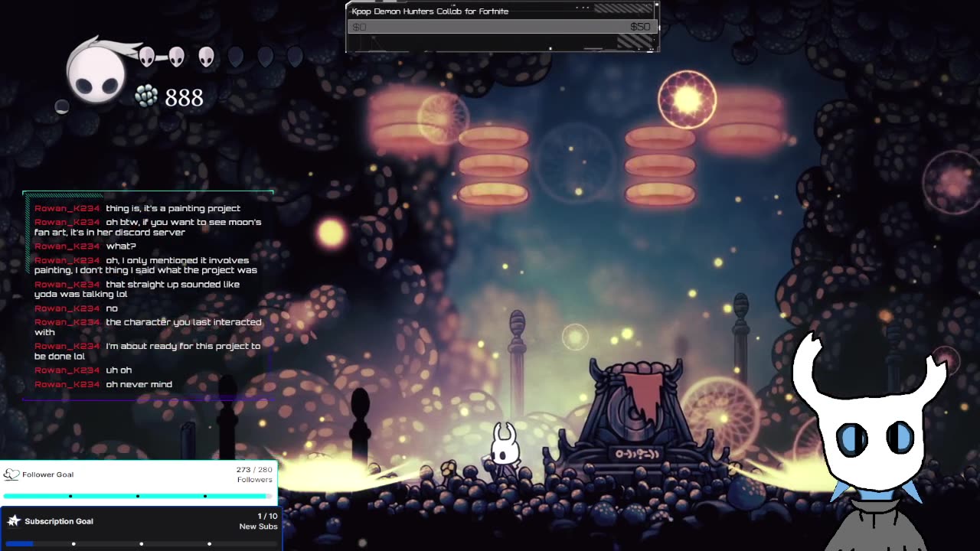Image resolution: width=980 pixels, height=551 pixels.
Task: Click the Follower Goal heart icon
Action: 11,474
